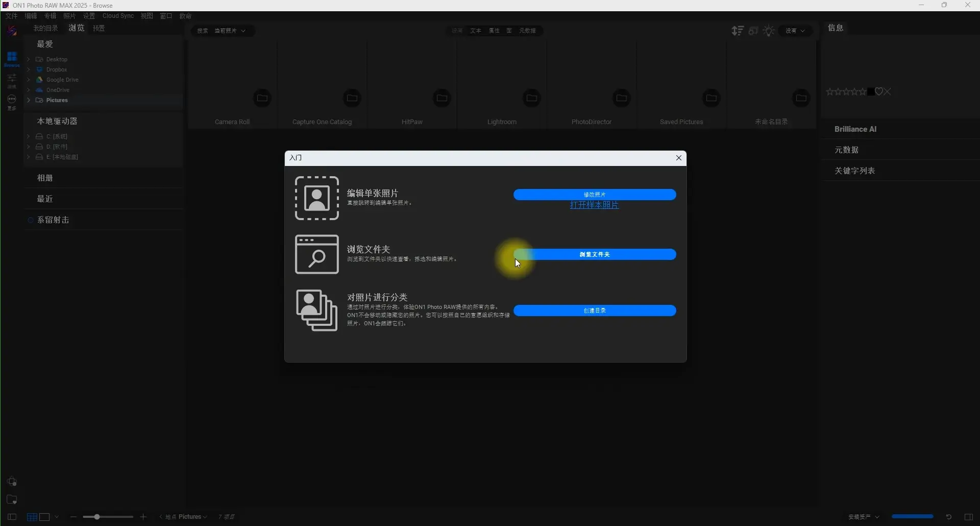Expand the OneDrive tree arrow
The height and width of the screenshot is (526, 980).
29,90
